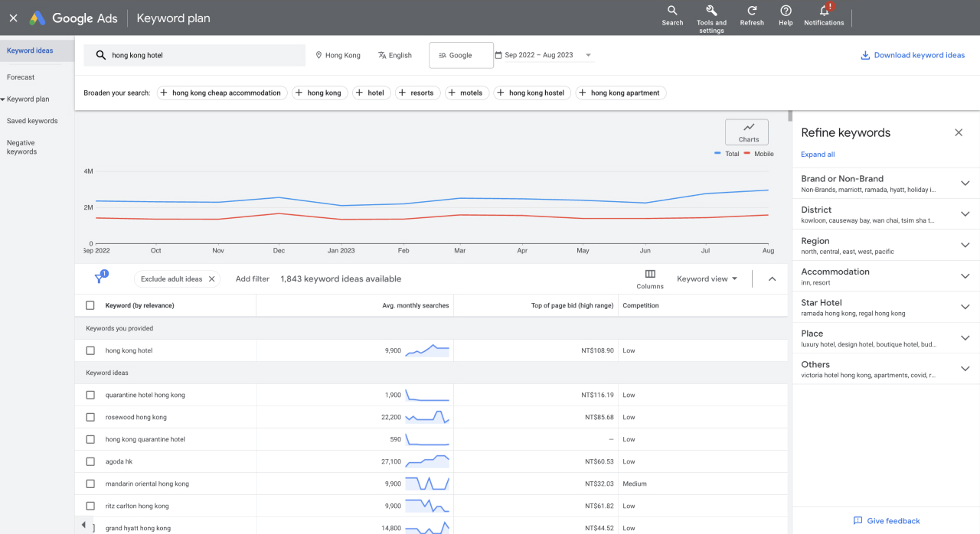Click the Refresh icon
The image size is (980, 534).
click(752, 11)
